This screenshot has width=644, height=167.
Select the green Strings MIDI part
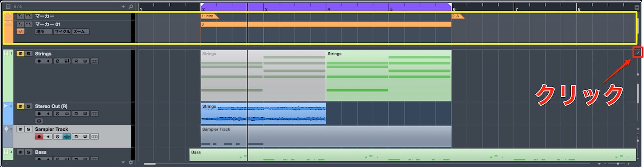pos(389,76)
